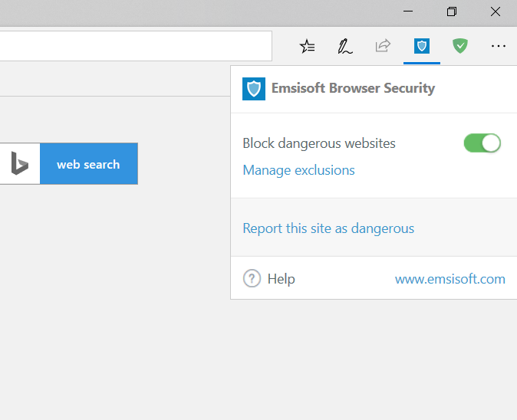Viewport: 517px width, 420px height.
Task: Open the Favorites hub star icon
Action: coord(308,46)
